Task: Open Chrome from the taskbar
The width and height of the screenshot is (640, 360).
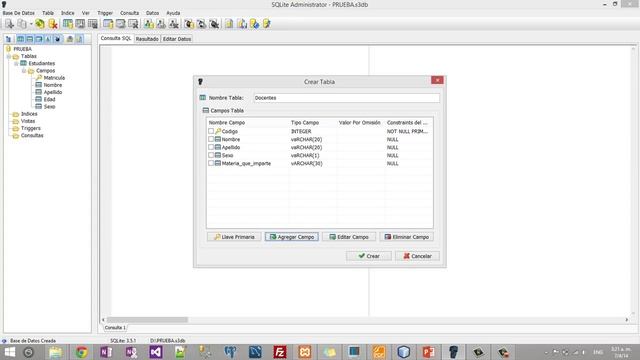Action: click(81, 352)
